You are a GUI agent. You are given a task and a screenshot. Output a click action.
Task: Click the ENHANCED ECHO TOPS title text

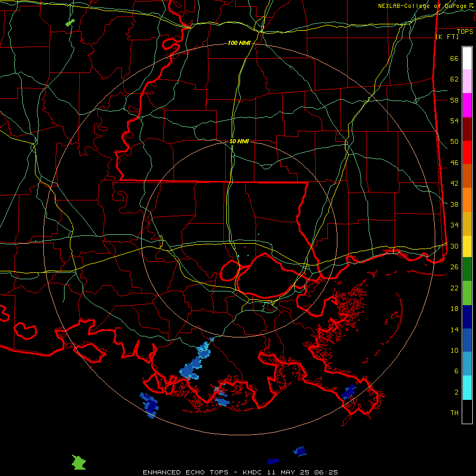pyautogui.click(x=186, y=472)
